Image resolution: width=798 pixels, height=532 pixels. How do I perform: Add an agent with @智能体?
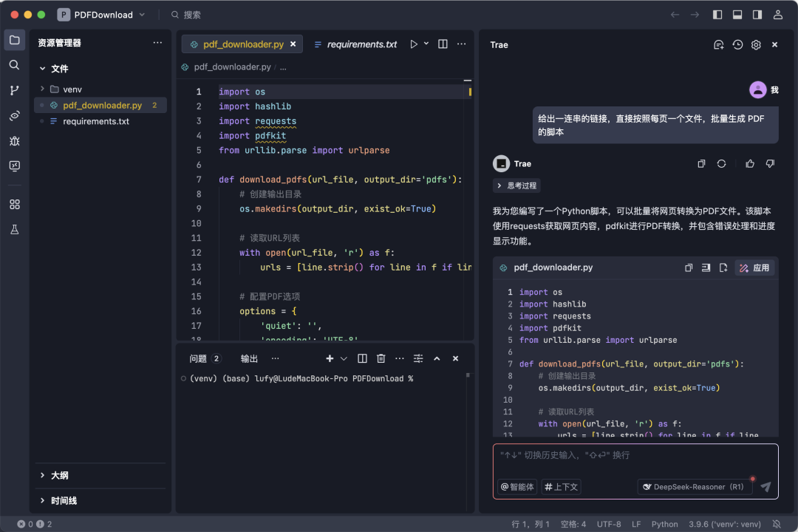click(517, 487)
